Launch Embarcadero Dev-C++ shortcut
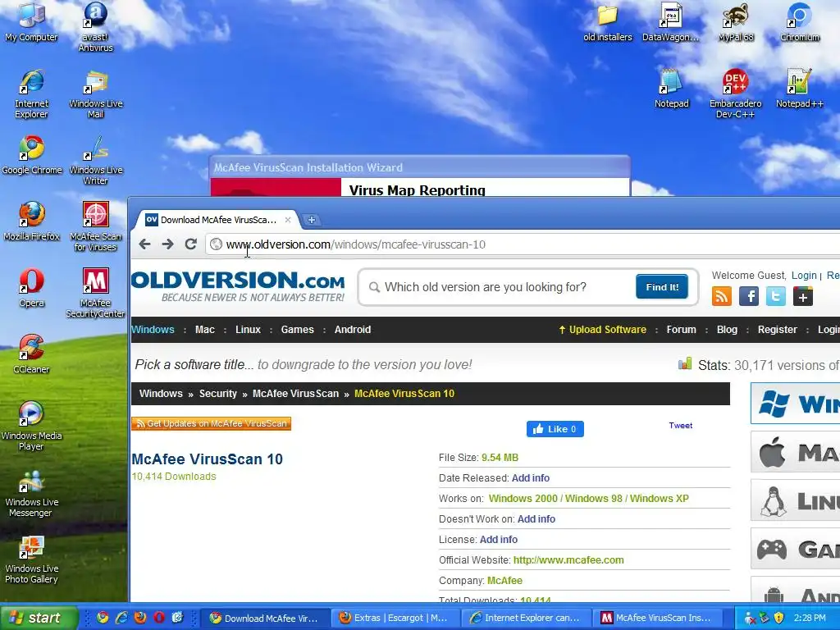The width and height of the screenshot is (840, 630). coord(735,94)
